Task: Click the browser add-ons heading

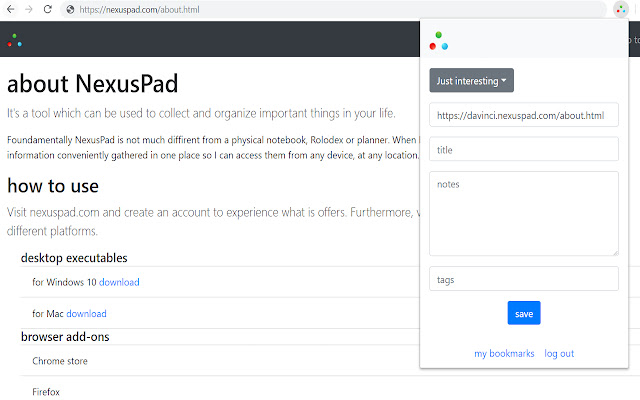Action: 65,337
